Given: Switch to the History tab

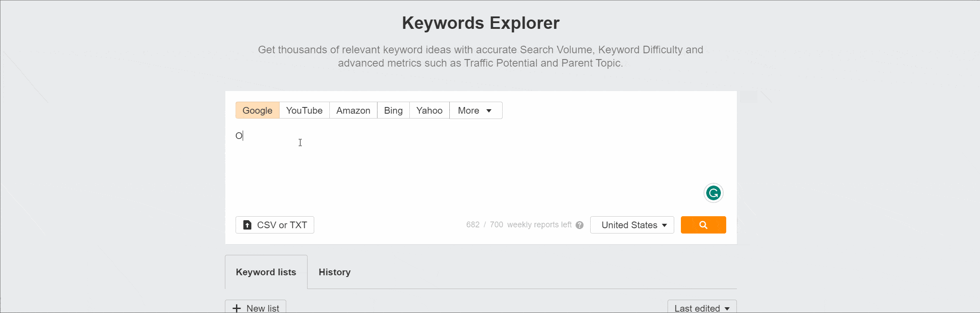Looking at the screenshot, I should (x=335, y=272).
